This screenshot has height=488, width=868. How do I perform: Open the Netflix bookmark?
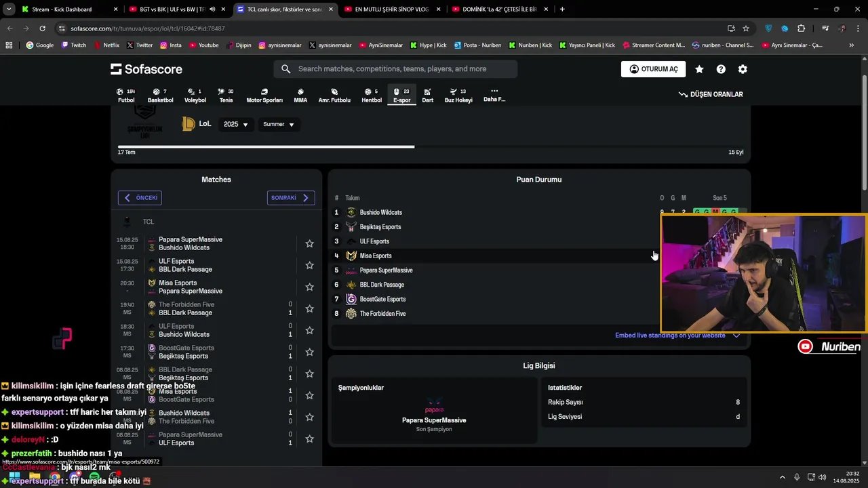point(106,45)
